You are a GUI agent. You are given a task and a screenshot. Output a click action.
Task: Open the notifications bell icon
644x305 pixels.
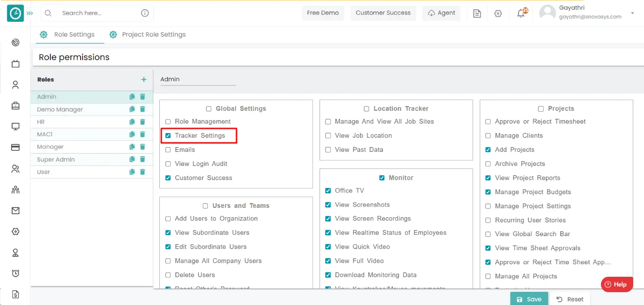point(521,13)
